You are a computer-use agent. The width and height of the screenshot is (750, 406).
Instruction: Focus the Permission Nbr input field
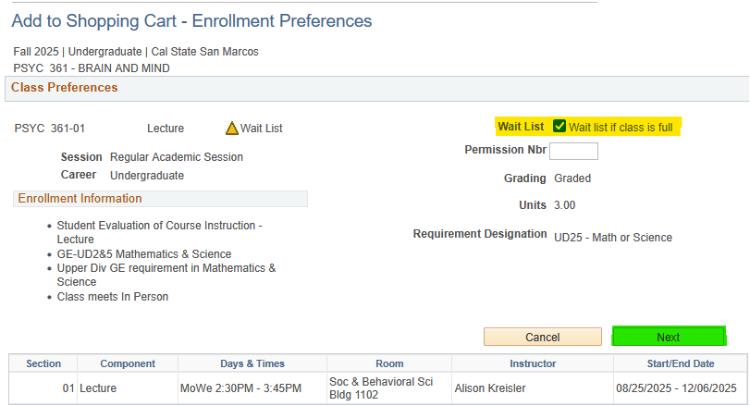tap(574, 151)
